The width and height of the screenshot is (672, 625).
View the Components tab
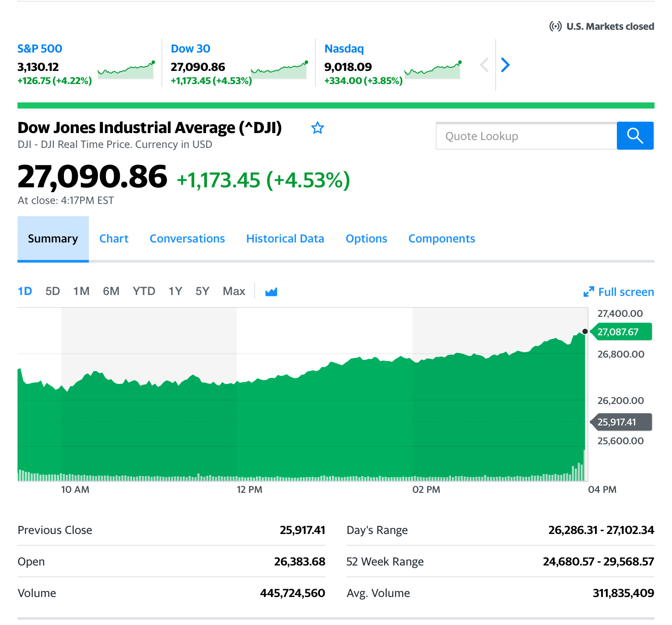(442, 239)
